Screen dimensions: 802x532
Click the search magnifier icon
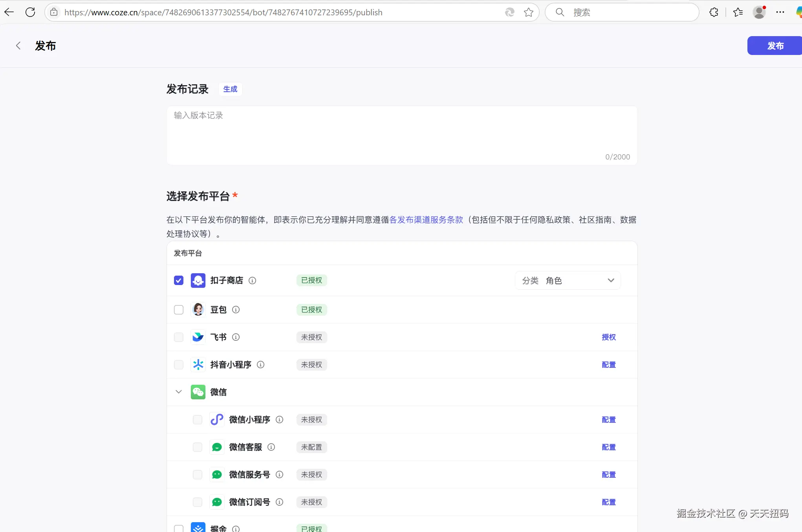[560, 12]
